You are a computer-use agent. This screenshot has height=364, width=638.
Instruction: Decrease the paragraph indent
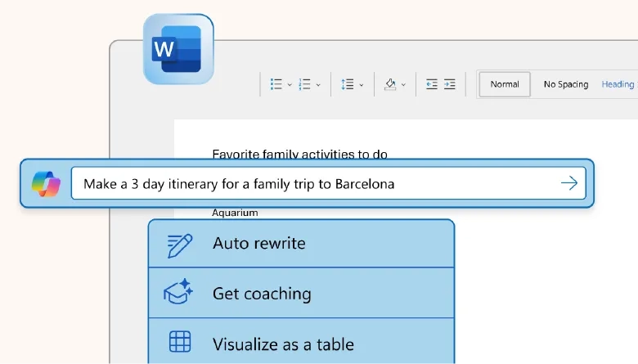pyautogui.click(x=432, y=84)
